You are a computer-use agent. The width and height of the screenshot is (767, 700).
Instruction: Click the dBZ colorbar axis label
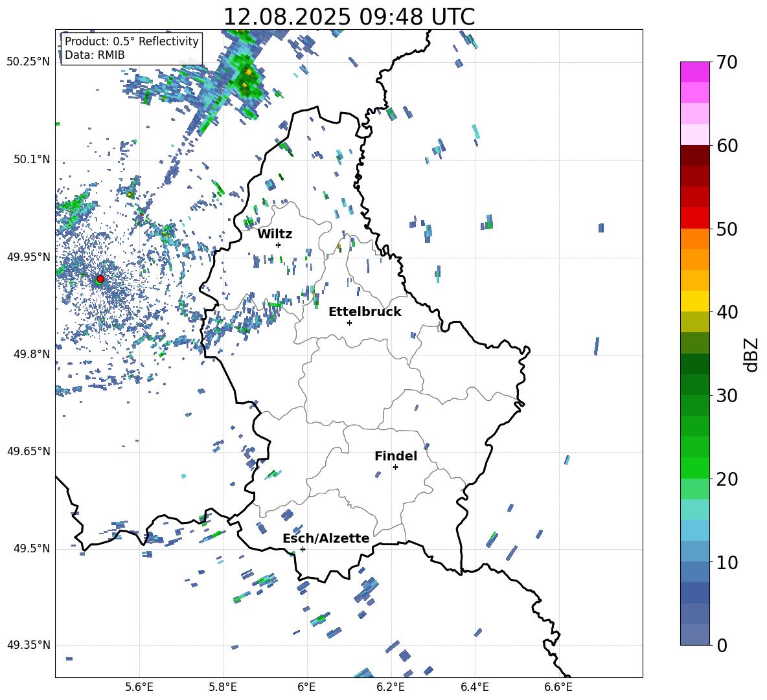point(751,354)
